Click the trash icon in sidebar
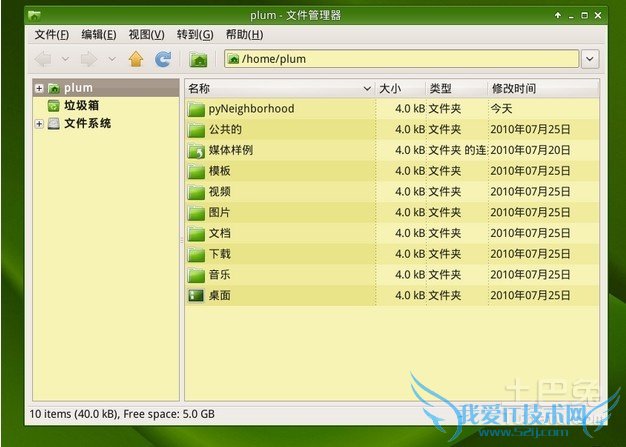The image size is (626, 447). (x=53, y=106)
